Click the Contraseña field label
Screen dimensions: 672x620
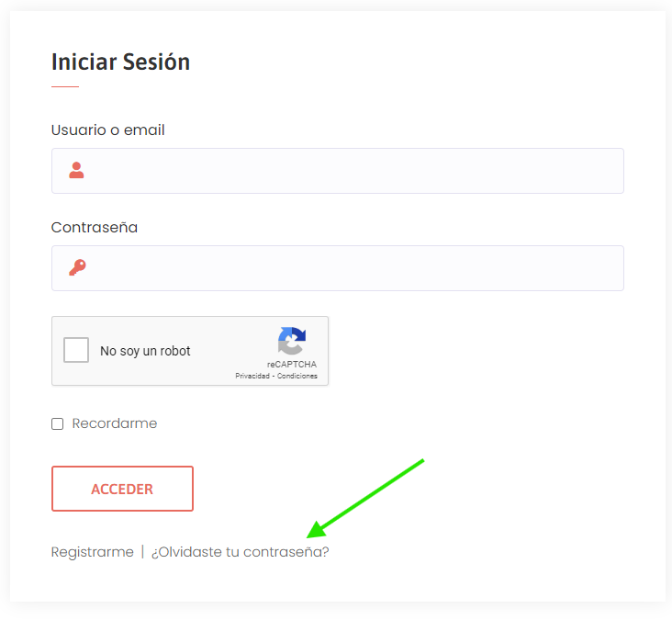[95, 227]
